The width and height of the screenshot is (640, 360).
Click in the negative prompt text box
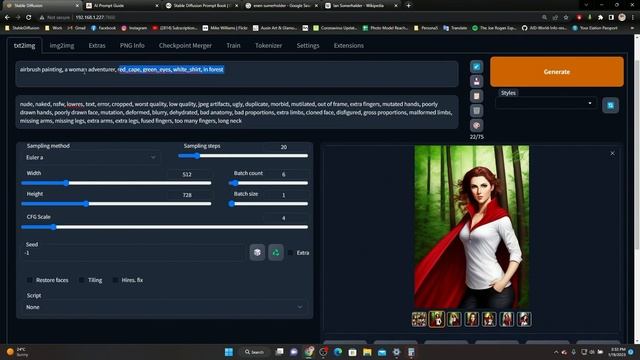coord(237,112)
